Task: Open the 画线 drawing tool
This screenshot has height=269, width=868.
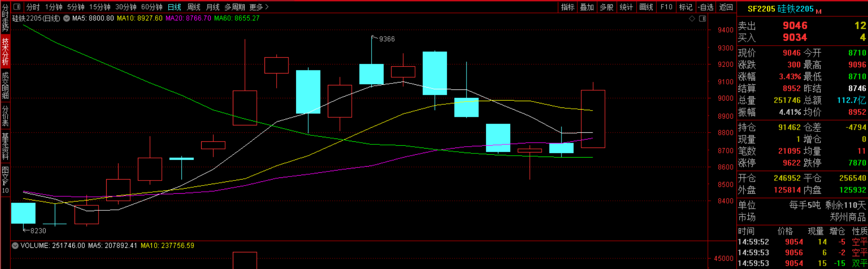Action: 646,7
